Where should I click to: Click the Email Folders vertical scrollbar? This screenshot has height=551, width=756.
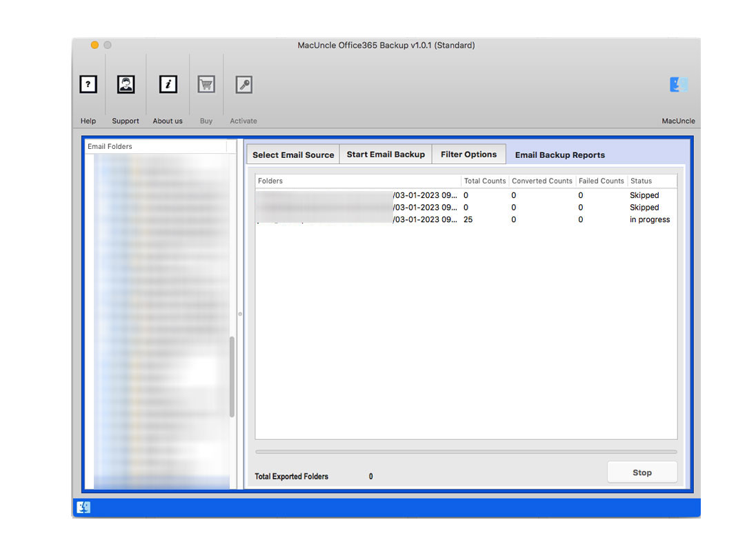tap(232, 377)
